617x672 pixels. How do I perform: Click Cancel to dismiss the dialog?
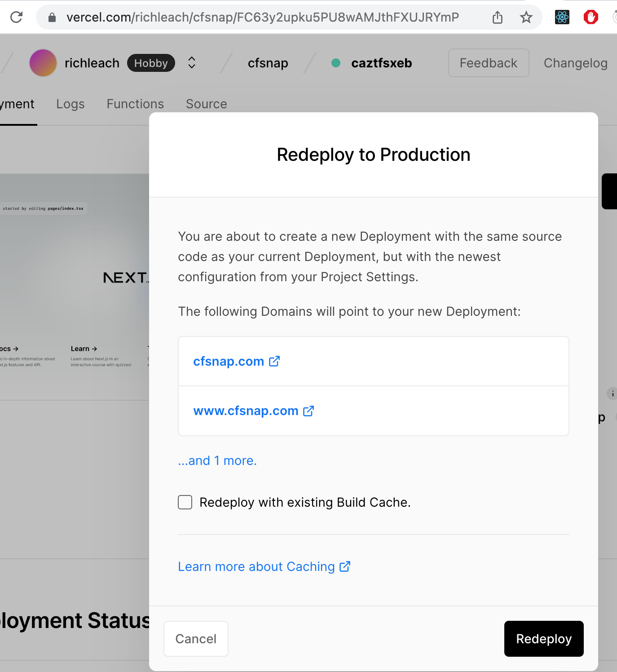coord(196,639)
